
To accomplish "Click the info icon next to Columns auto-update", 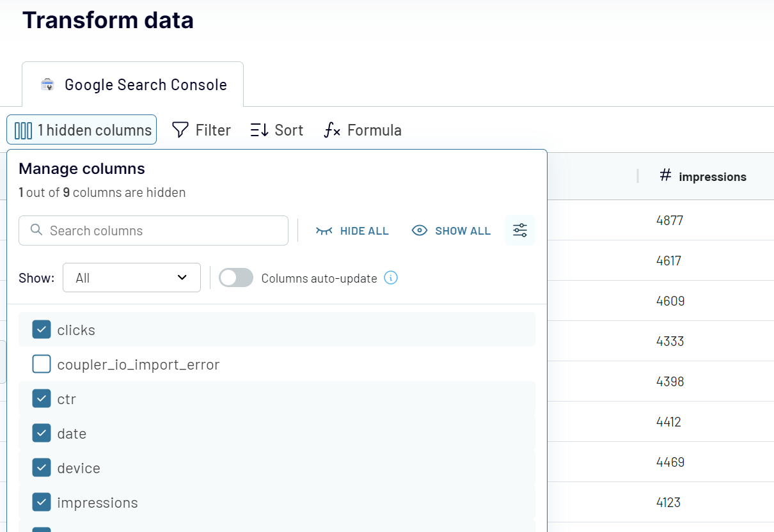I will pyautogui.click(x=390, y=278).
